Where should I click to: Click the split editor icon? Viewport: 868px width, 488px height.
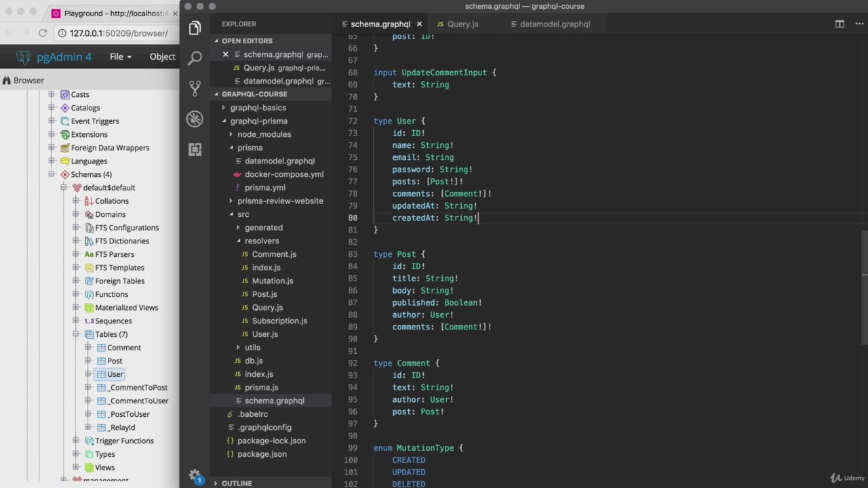840,24
